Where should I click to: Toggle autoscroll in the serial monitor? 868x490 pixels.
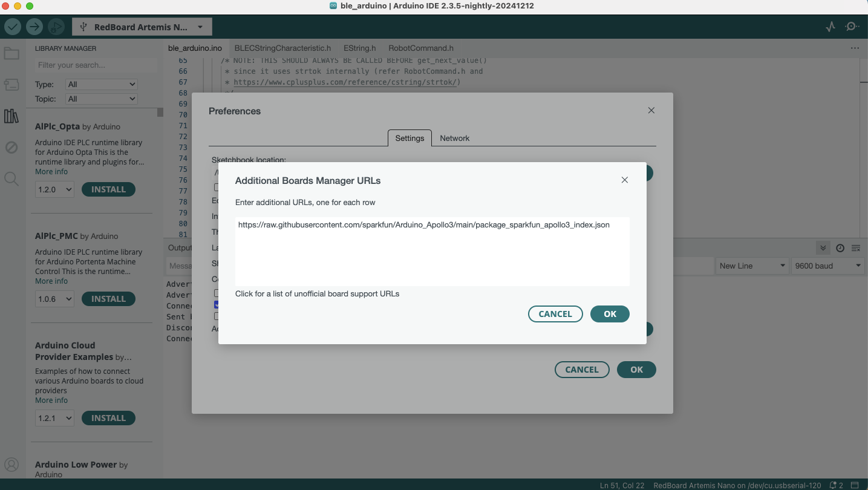823,248
